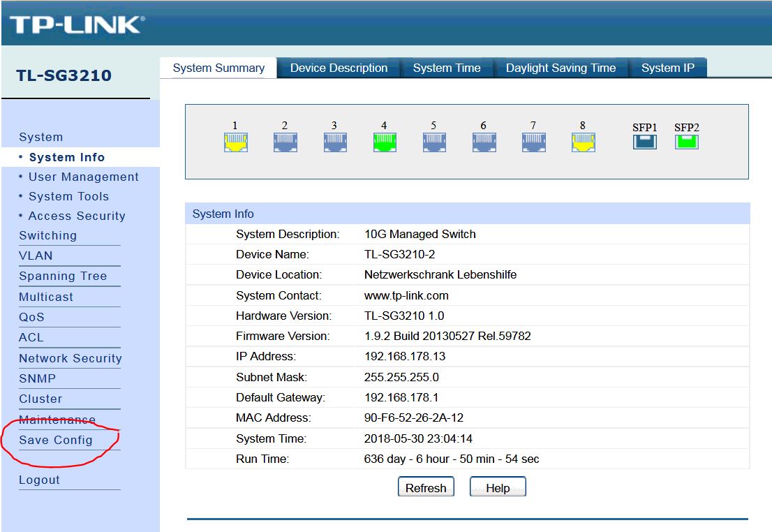Click the subnet mask 255.255.255.0
The image size is (772, 532).
tap(401, 377)
